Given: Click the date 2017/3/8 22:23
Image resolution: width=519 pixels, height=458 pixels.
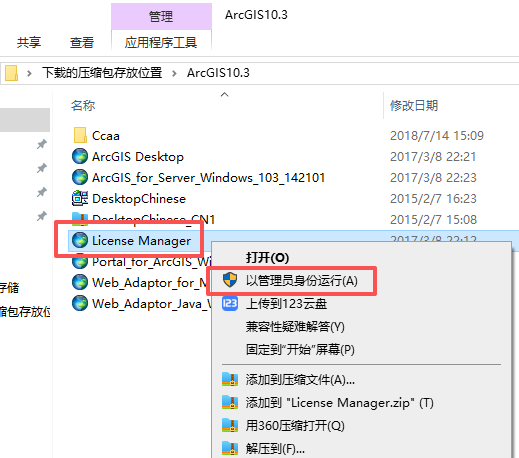Looking at the screenshot, I should [433, 178].
